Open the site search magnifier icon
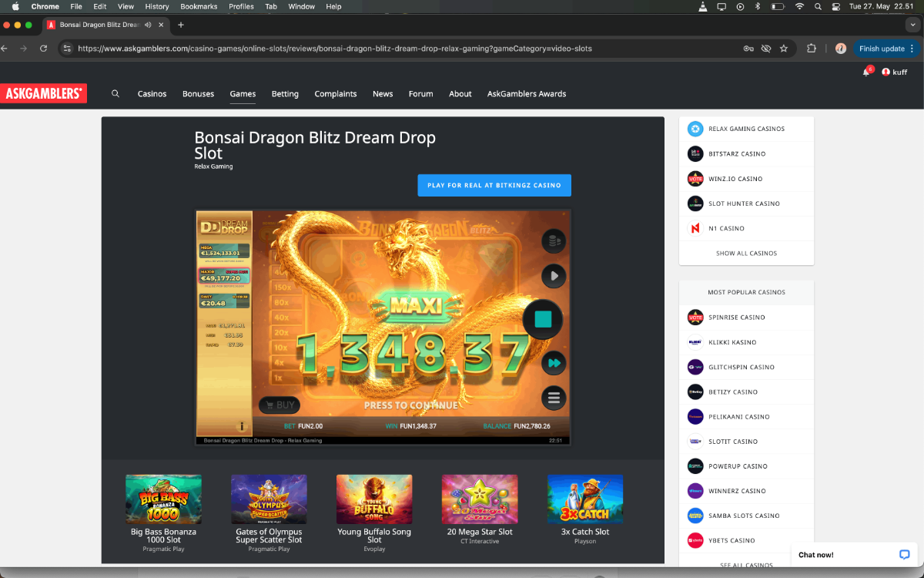The width and height of the screenshot is (924, 578). (115, 93)
